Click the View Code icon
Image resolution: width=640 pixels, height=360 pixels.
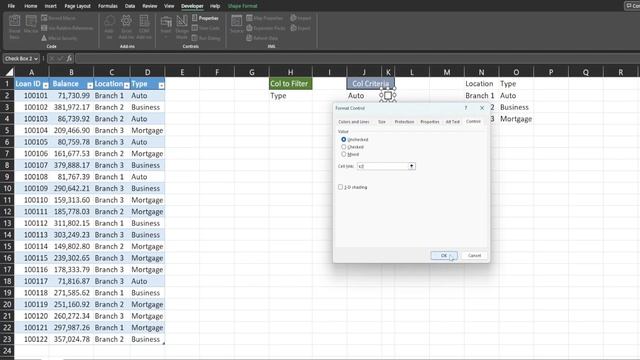[x=195, y=28]
